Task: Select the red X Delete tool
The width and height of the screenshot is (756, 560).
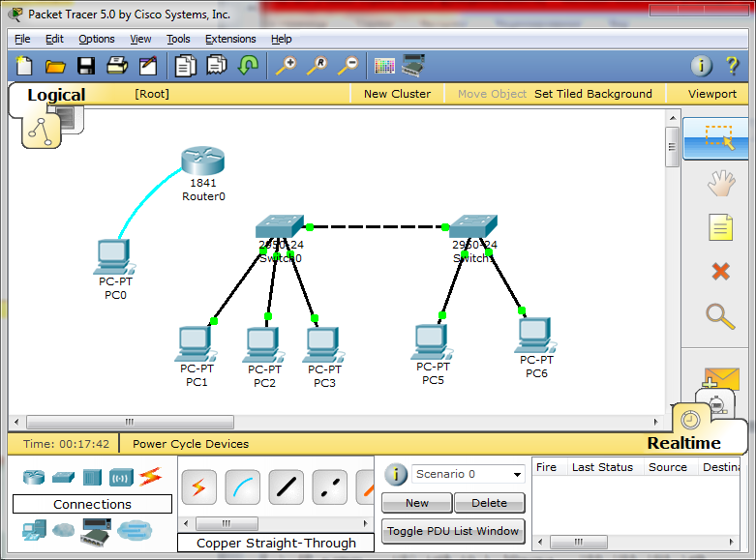Action: click(x=721, y=272)
